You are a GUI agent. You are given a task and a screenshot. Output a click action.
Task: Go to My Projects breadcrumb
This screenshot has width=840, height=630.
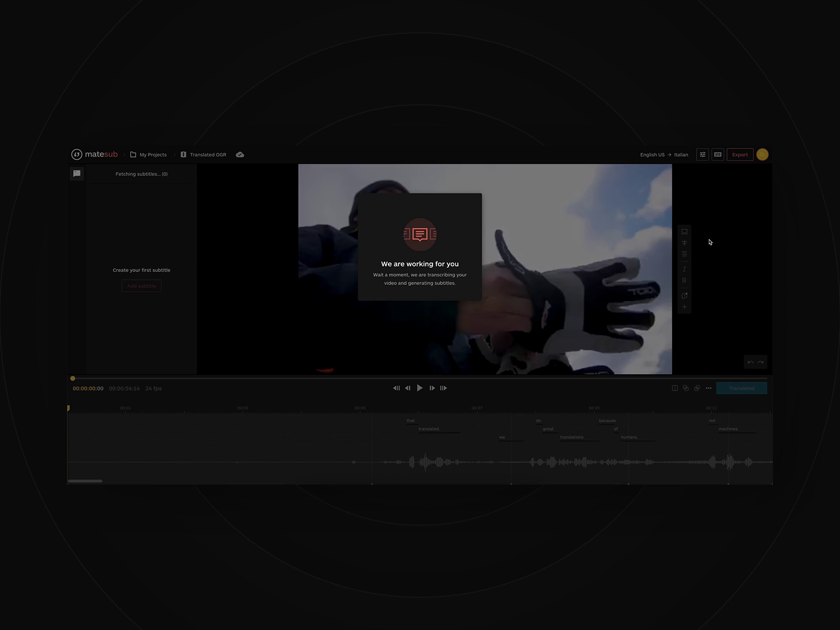point(149,154)
